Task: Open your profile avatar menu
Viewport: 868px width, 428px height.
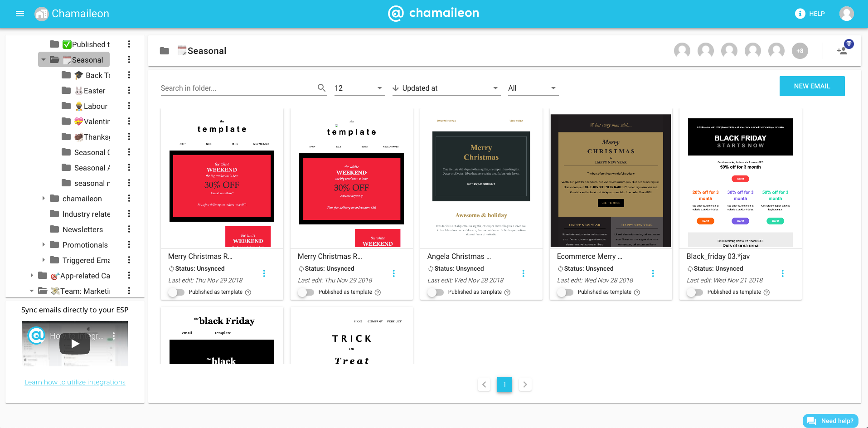Action: [x=847, y=14]
